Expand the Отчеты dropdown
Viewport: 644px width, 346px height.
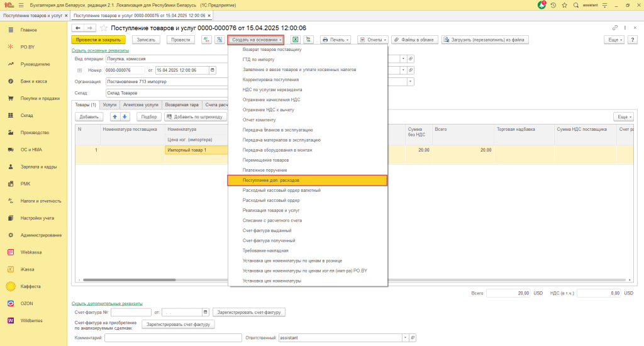pyautogui.click(x=373, y=40)
